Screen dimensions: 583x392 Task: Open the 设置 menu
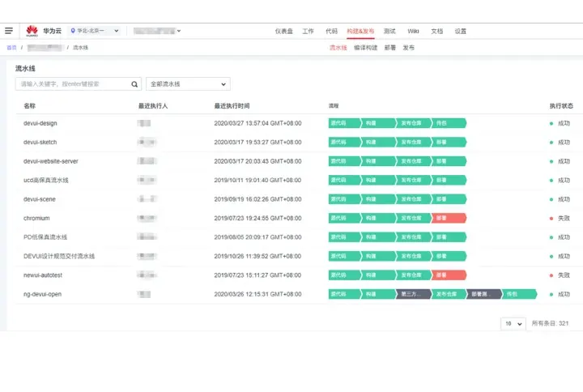pos(460,32)
